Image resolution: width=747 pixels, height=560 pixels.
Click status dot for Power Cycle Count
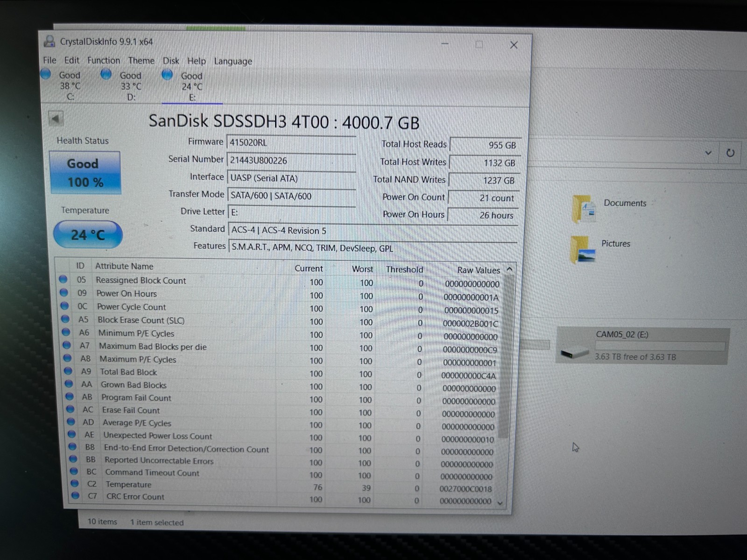(64, 306)
